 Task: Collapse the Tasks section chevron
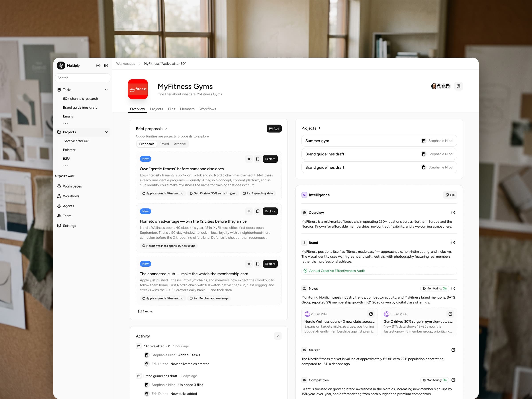(x=106, y=90)
